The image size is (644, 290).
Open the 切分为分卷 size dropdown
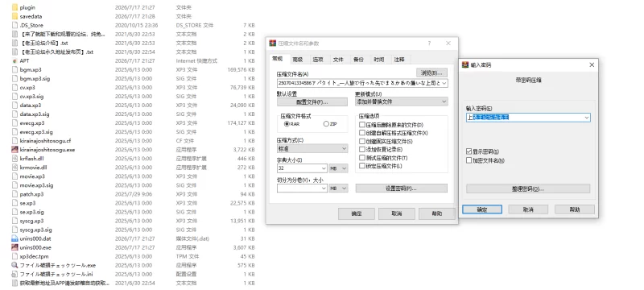click(324, 188)
